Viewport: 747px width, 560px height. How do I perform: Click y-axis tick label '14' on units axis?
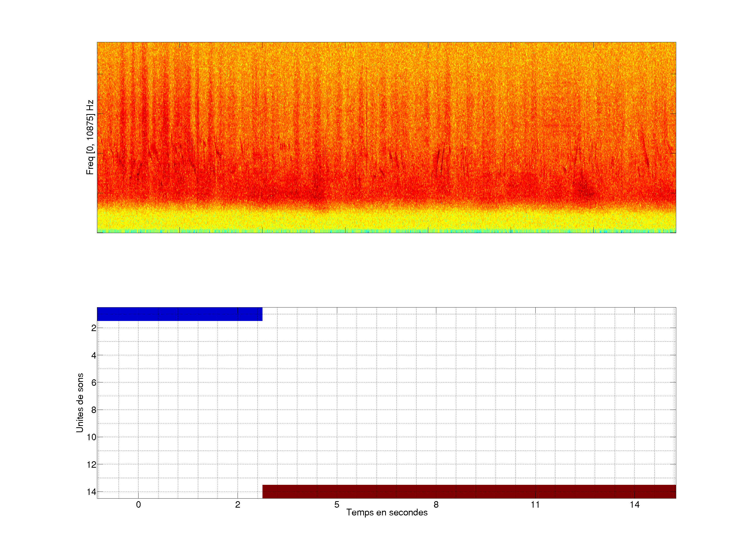pos(92,492)
